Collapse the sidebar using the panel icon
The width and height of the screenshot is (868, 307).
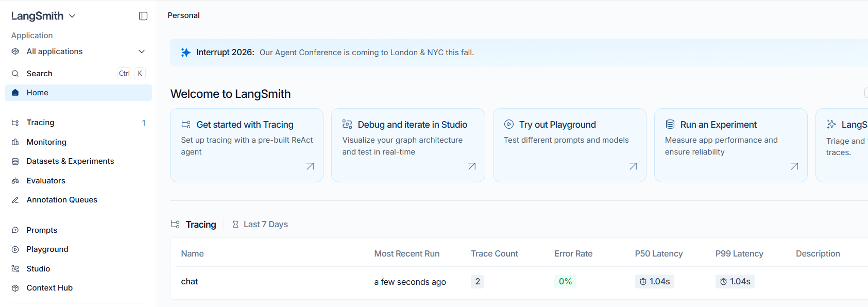point(143,16)
